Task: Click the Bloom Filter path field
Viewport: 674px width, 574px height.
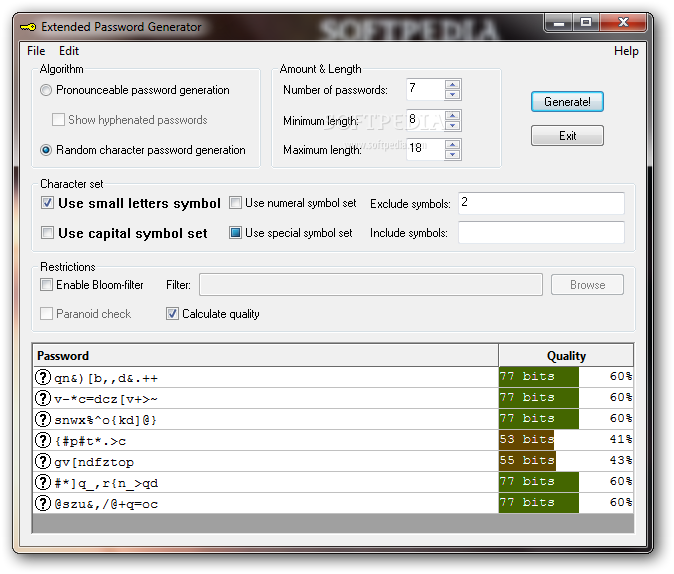Action: [371, 285]
